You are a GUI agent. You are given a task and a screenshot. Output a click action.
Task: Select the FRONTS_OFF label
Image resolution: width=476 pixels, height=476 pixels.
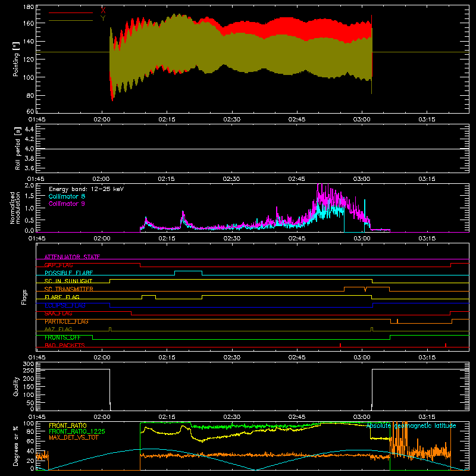pos(62,337)
